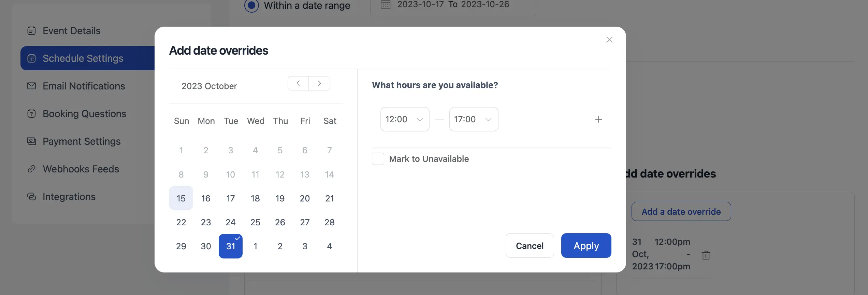Open the 17:00 end time dropdown
Viewport: 868px width, 295px height.
tap(474, 119)
